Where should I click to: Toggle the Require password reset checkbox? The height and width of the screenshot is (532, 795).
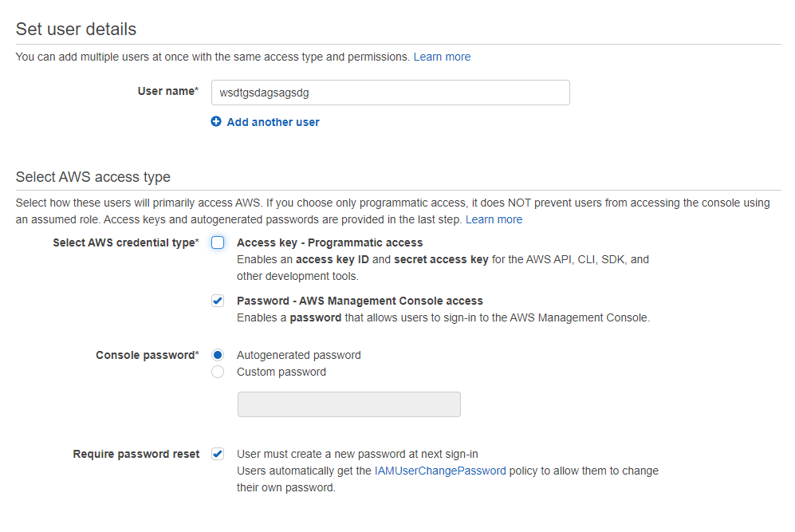pyautogui.click(x=218, y=454)
